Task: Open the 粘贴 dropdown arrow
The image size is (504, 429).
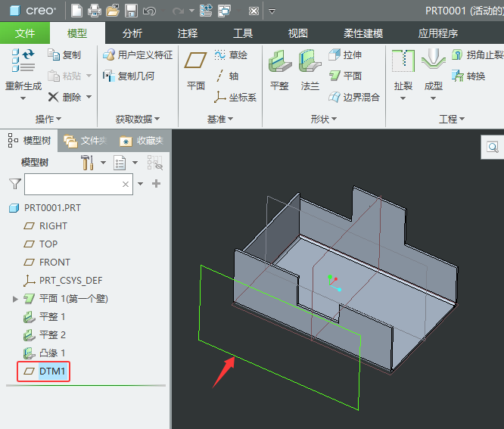Action: tap(89, 76)
